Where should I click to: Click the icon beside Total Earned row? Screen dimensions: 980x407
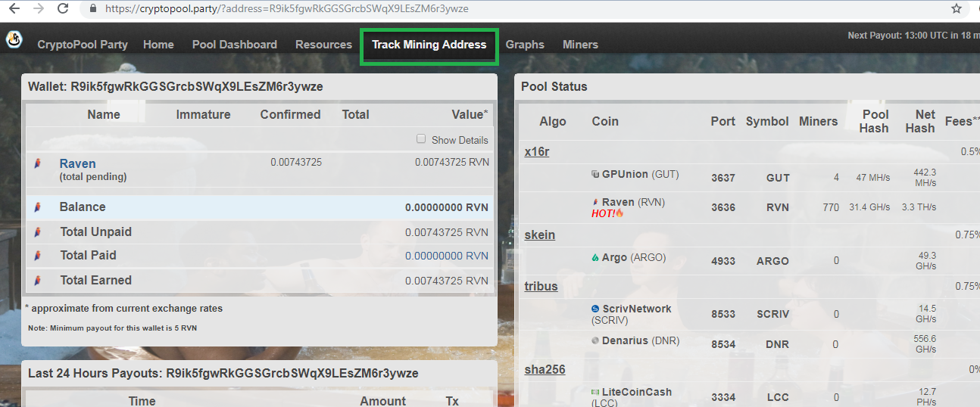click(x=36, y=281)
